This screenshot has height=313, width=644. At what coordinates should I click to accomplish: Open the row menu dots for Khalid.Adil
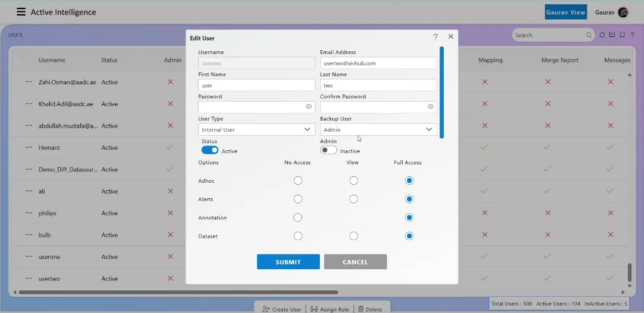point(29,103)
